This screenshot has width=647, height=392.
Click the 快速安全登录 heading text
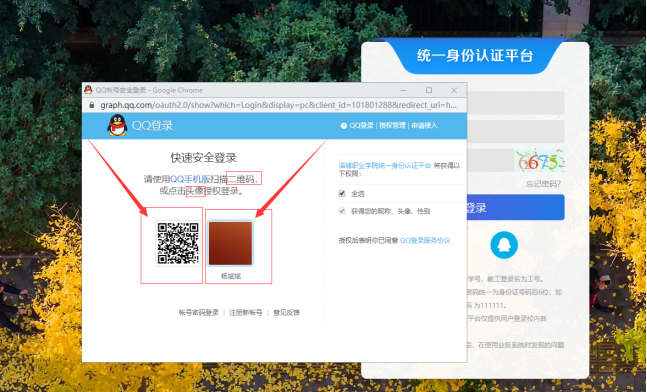[x=203, y=158]
